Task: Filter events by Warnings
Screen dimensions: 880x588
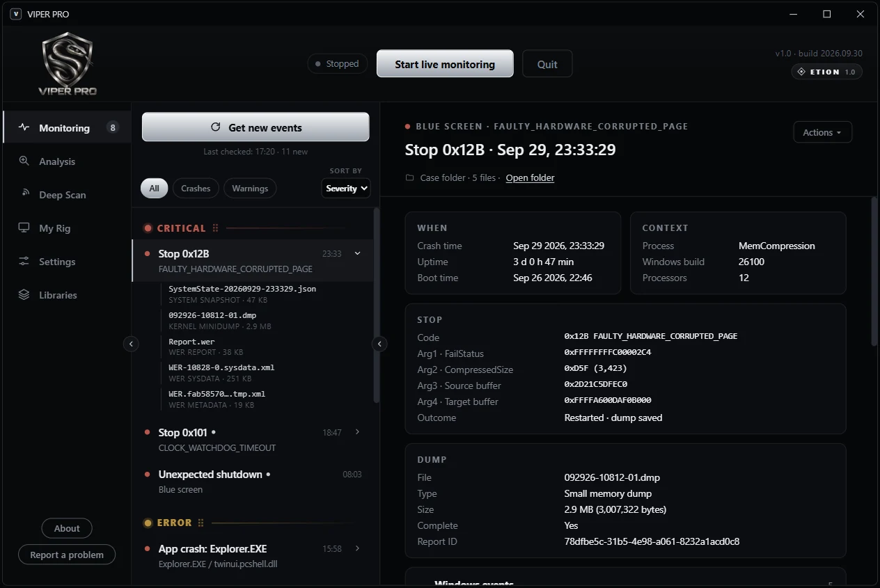Action: tap(250, 188)
